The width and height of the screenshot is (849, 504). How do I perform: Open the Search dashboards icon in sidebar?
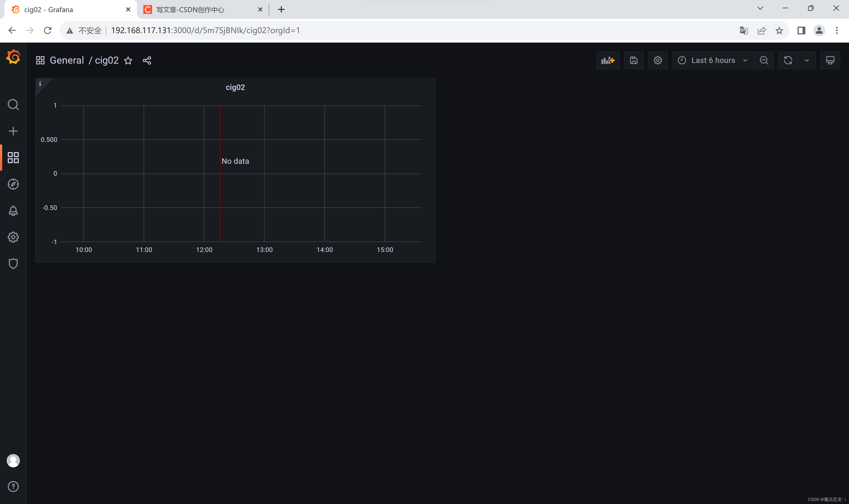13,105
